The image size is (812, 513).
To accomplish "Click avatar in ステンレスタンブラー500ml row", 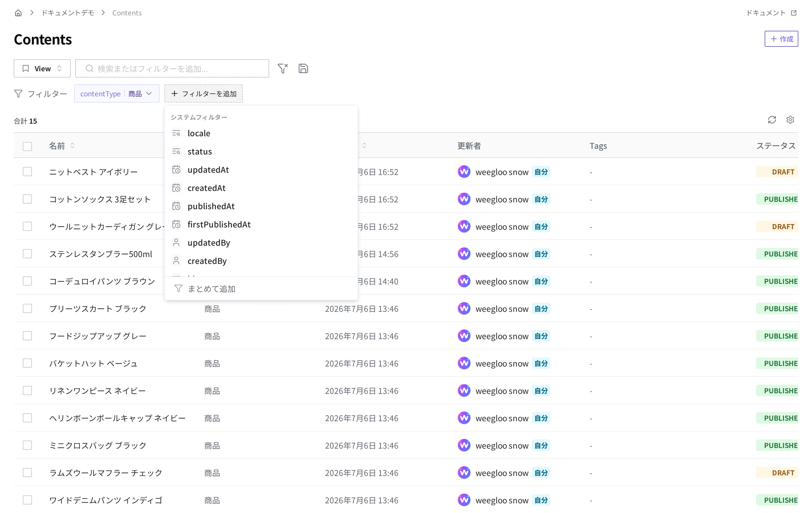I will point(464,253).
